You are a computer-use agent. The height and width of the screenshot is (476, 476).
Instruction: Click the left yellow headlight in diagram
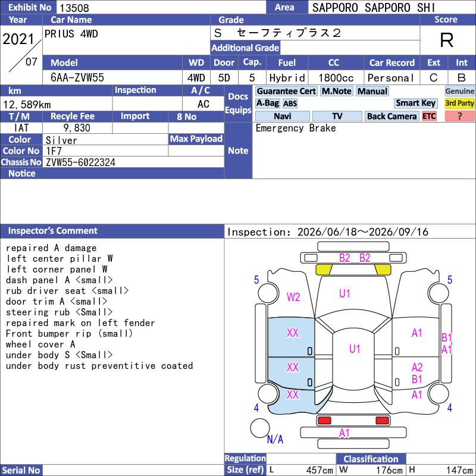(324, 270)
